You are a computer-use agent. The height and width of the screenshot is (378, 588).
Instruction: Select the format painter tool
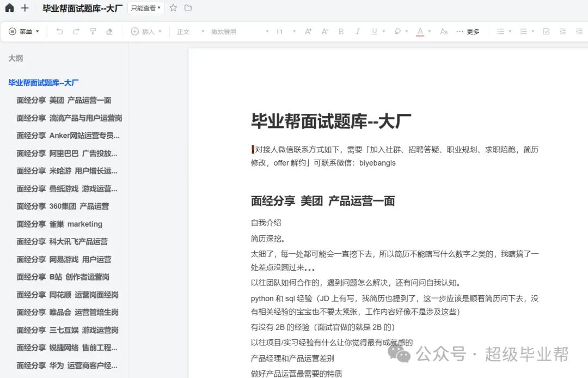(93, 32)
